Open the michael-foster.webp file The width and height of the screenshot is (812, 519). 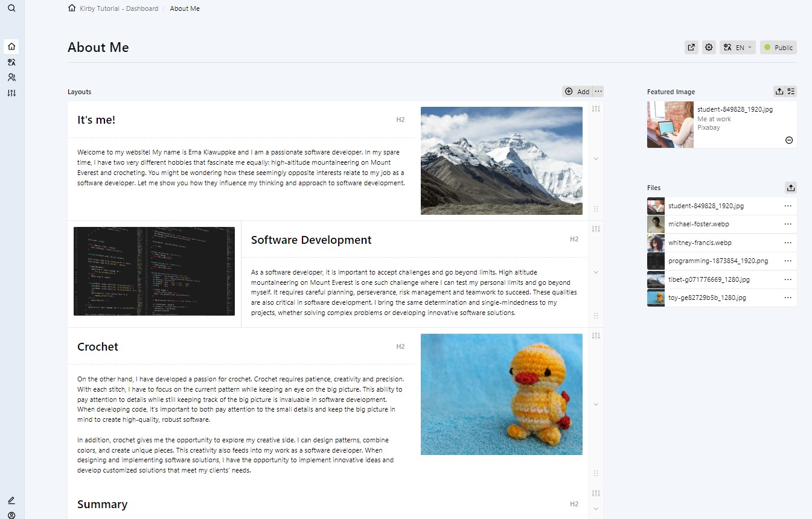699,224
